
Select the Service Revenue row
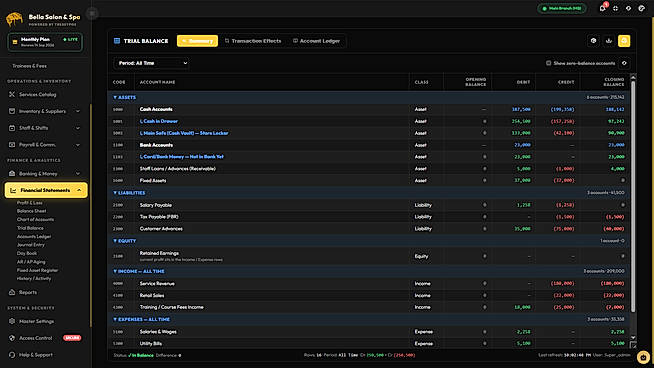click(369, 283)
